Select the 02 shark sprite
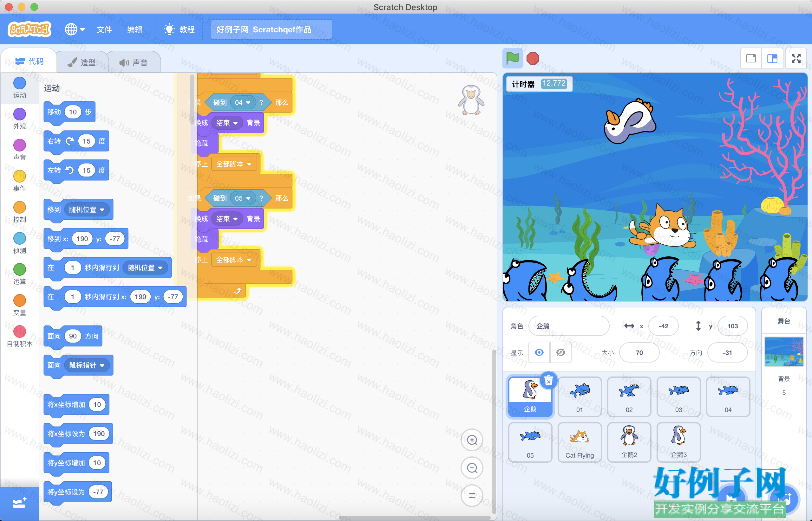This screenshot has height=521, width=812. 629,396
